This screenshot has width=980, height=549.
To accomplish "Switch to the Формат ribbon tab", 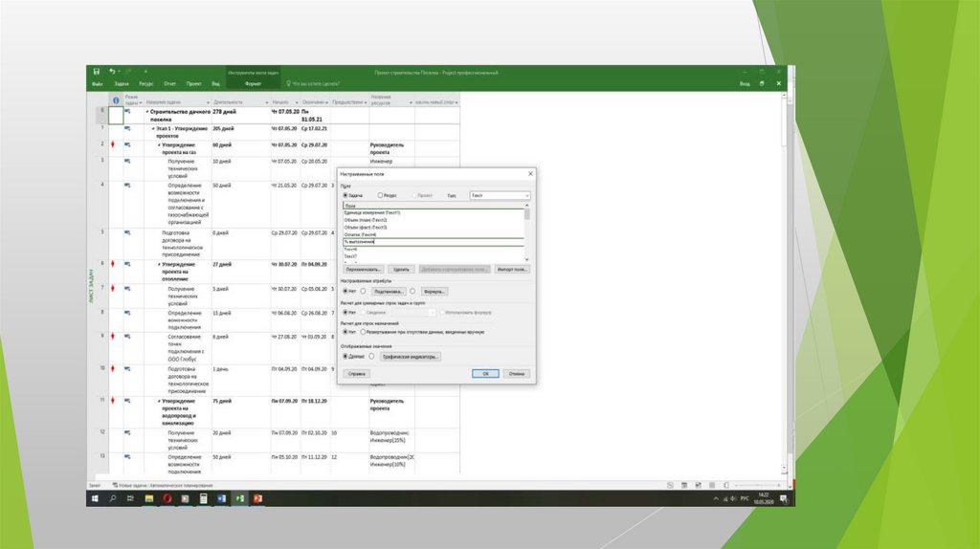I will [253, 84].
